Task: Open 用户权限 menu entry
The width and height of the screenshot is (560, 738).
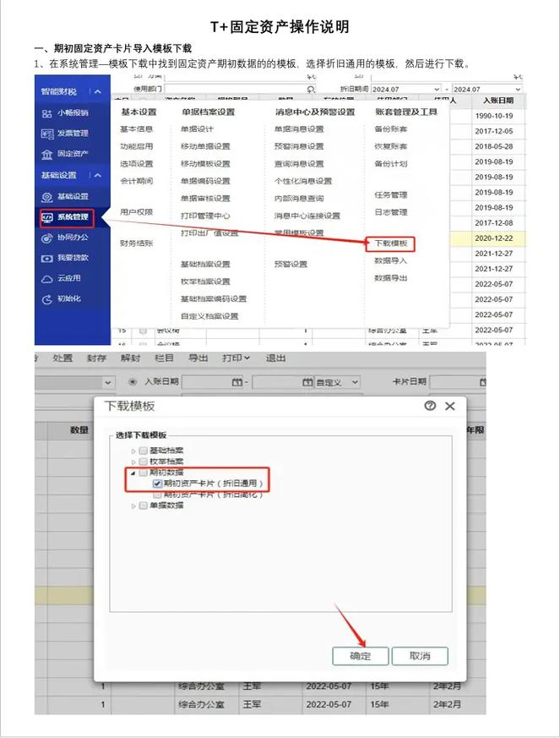Action: click(136, 212)
